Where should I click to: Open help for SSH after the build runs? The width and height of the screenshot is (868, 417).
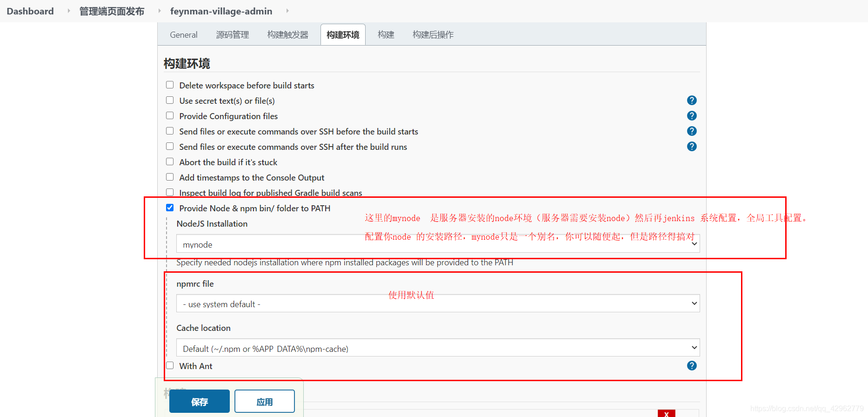coord(692,147)
